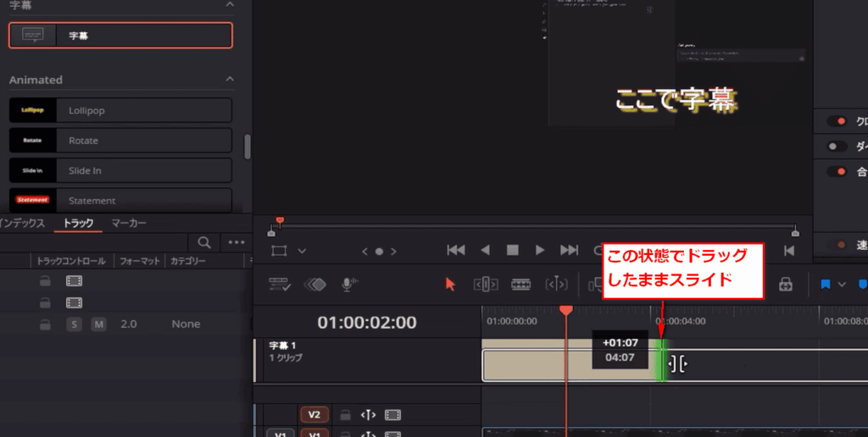
Task: Search the track index with magnifier icon
Action: (x=203, y=242)
